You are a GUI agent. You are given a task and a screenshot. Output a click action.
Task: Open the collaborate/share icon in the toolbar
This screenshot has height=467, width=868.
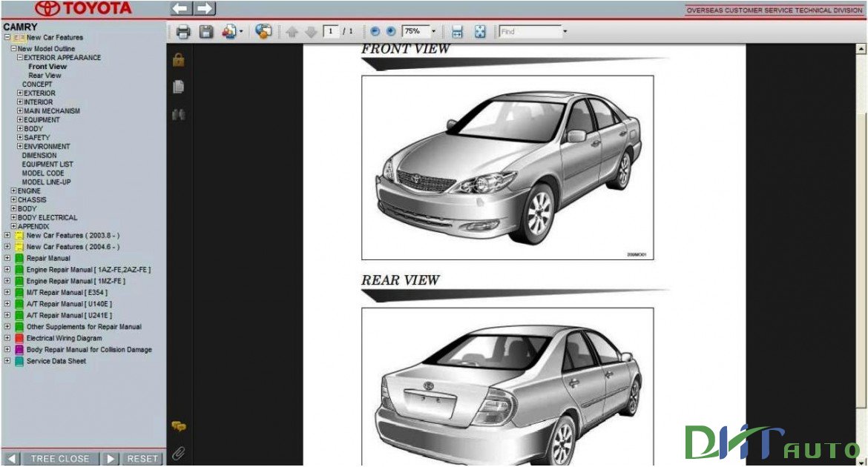click(228, 32)
